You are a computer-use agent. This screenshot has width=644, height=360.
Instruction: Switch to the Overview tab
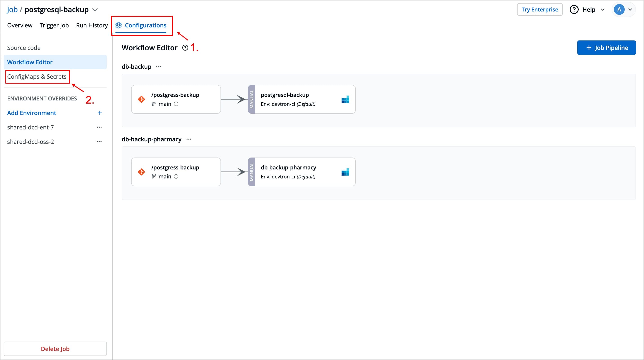[x=20, y=25]
